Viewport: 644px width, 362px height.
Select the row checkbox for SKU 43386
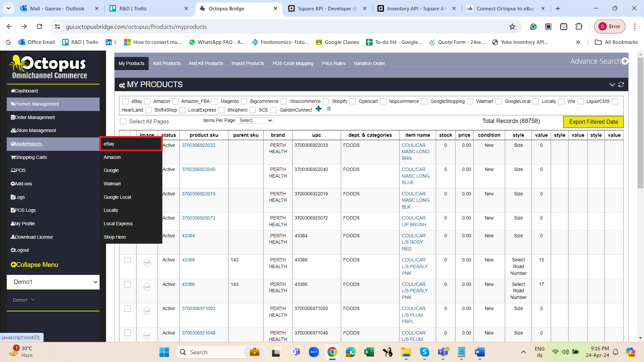click(127, 284)
